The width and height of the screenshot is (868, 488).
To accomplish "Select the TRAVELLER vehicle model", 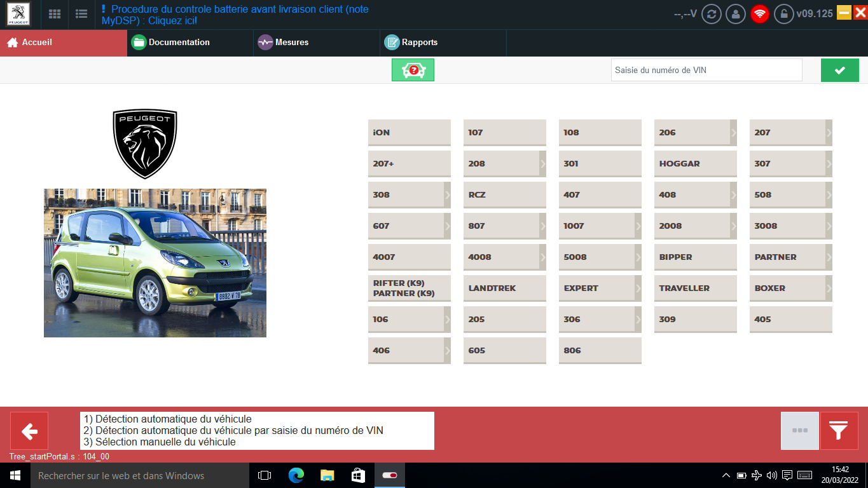I will coord(696,288).
